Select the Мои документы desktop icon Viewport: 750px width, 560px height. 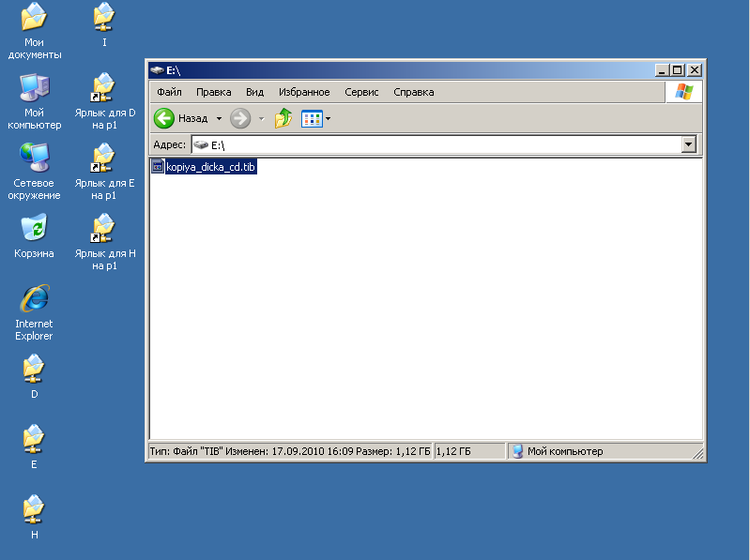[34, 17]
